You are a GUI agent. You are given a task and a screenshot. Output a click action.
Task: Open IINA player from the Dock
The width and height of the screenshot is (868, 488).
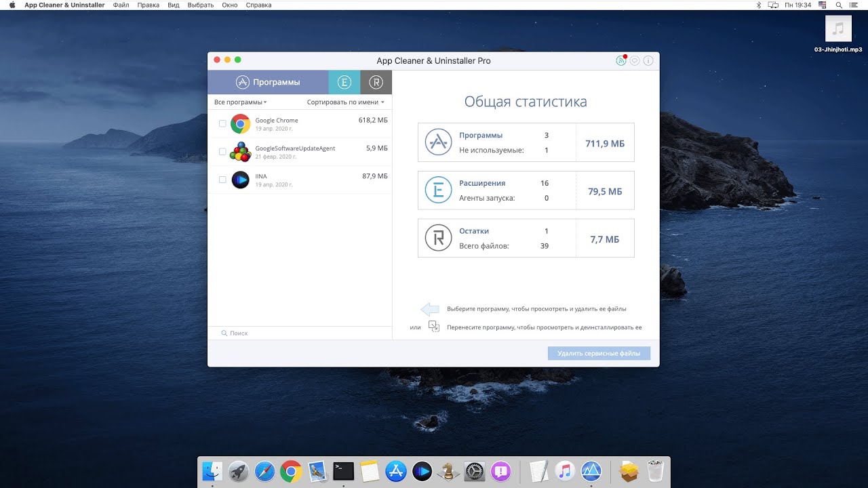pos(422,470)
